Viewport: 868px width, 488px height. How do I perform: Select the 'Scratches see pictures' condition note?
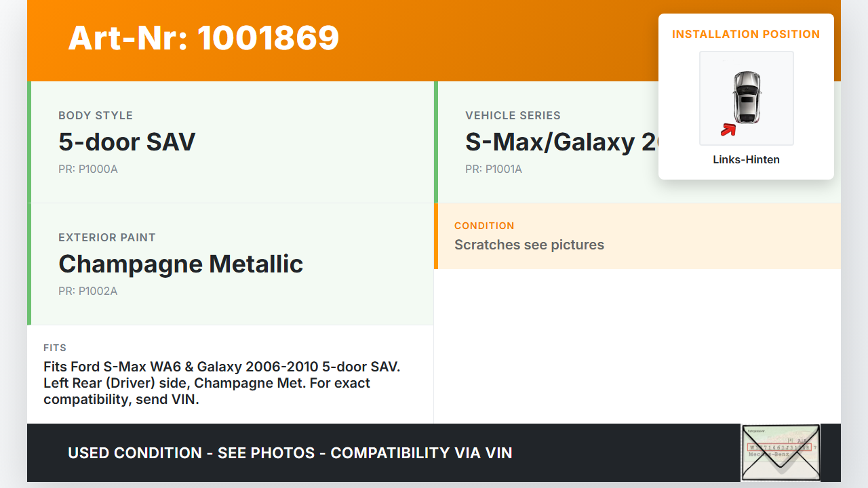coord(529,245)
